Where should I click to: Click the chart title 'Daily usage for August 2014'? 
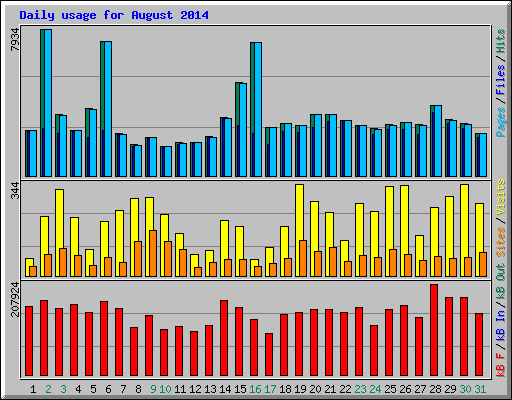[114, 15]
